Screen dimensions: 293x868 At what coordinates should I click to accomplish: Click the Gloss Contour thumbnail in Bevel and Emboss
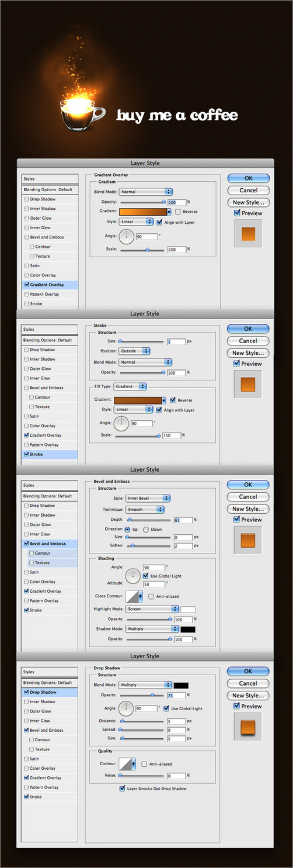pyautogui.click(x=129, y=596)
